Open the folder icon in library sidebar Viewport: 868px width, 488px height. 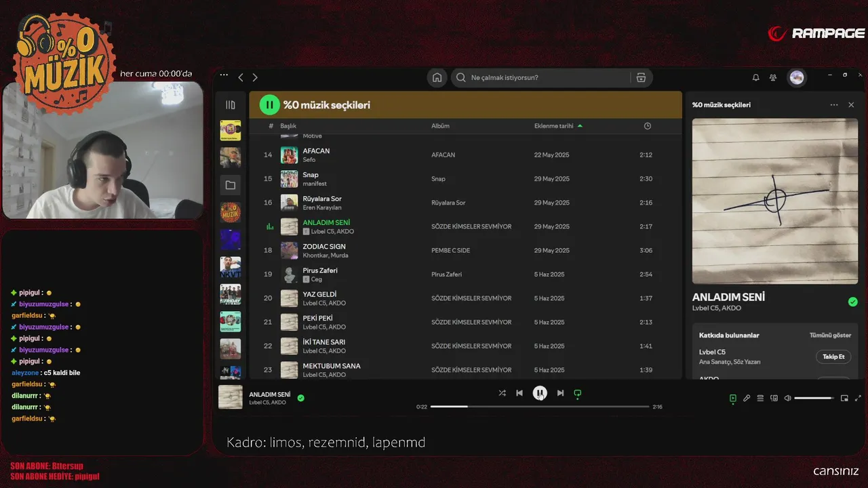[x=231, y=185]
